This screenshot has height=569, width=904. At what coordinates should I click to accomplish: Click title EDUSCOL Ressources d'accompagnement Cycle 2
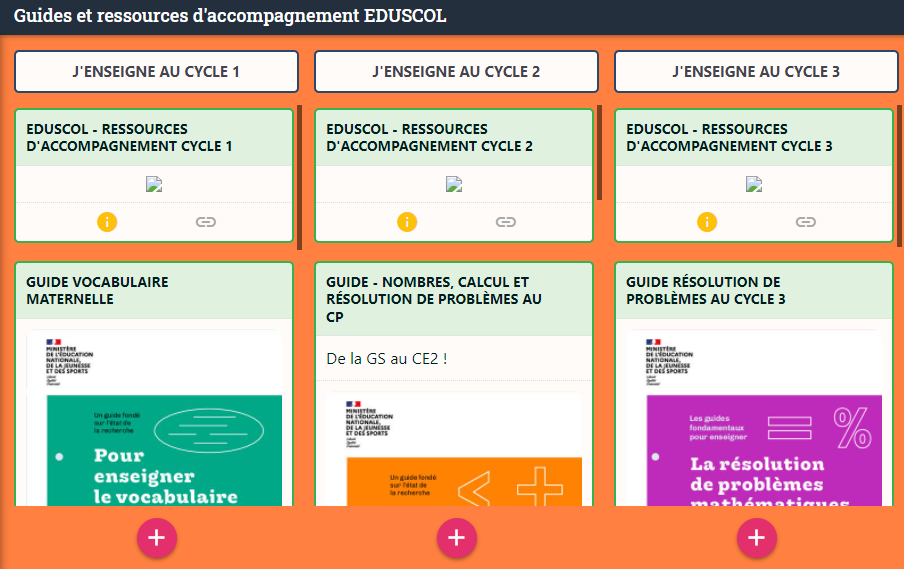coord(430,138)
